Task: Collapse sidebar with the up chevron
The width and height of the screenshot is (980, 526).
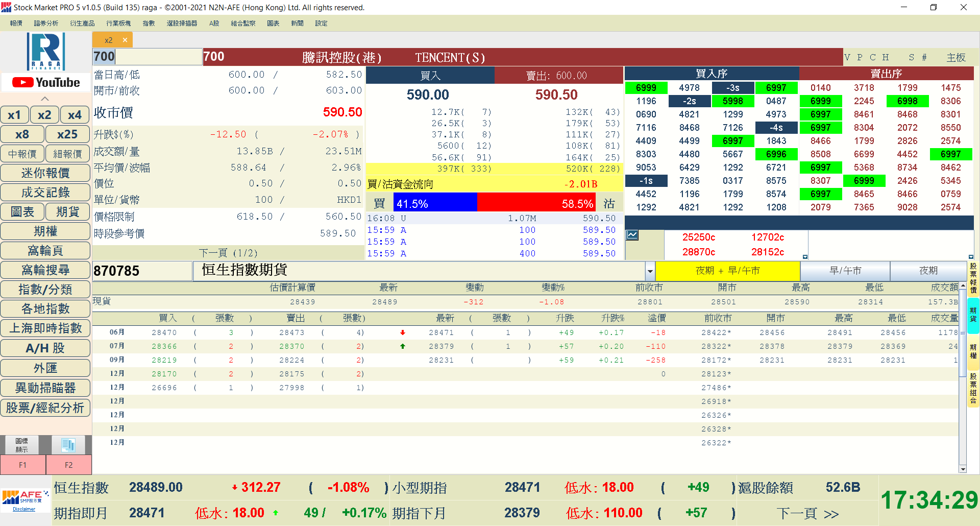Action: tap(45, 99)
